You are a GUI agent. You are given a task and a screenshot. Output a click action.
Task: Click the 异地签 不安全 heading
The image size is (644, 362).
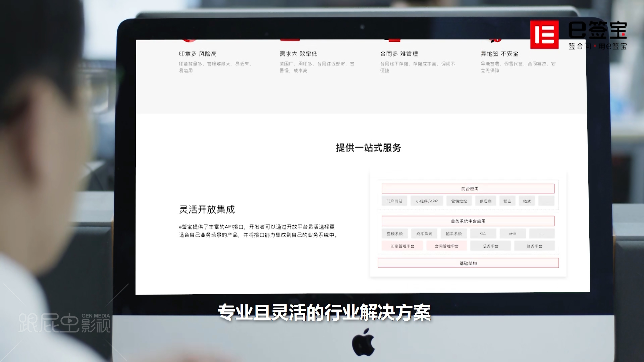point(499,54)
